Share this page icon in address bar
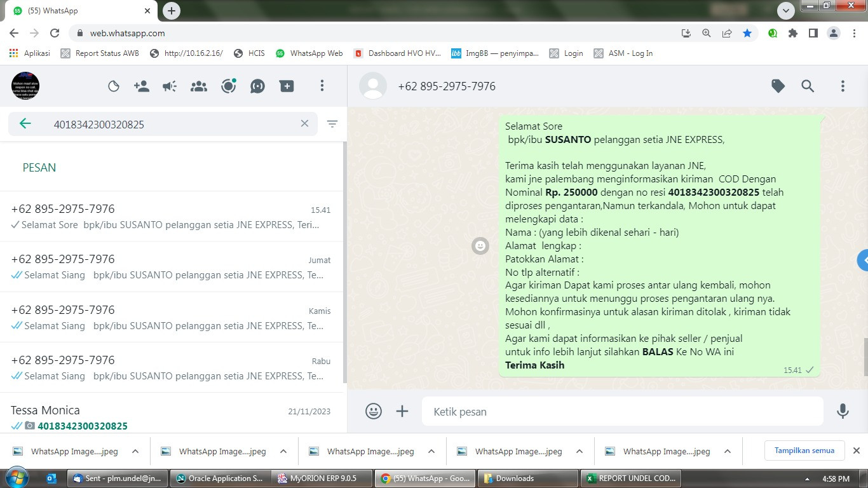Viewport: 868px width, 488px height. click(726, 33)
